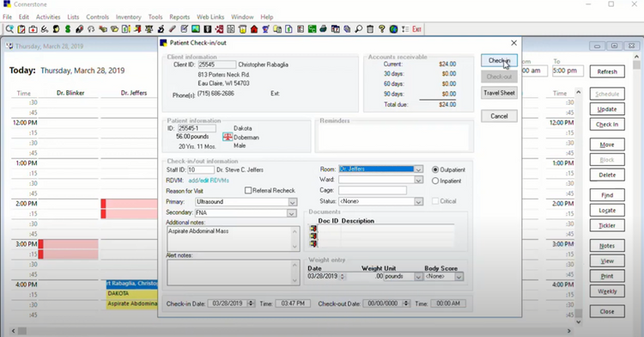Click the green CC toolbar icon
Viewport: 644px width, 337px height.
[x=313, y=29]
